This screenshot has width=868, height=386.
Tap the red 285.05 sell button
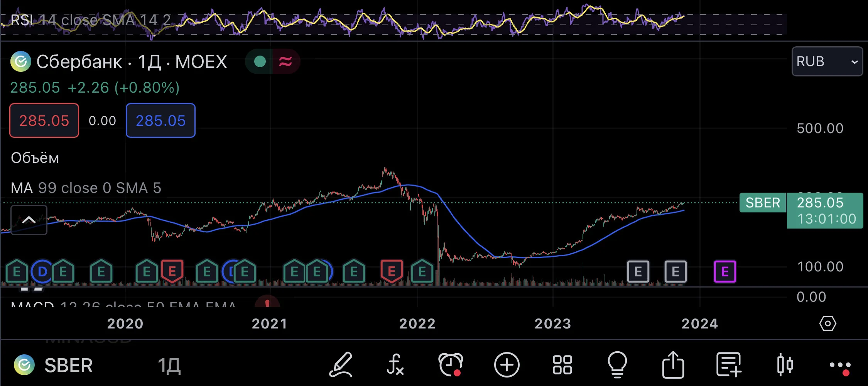[x=44, y=120]
